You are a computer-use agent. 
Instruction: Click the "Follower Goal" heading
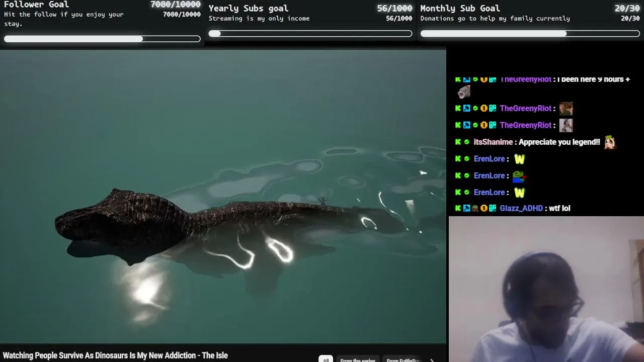click(x=36, y=5)
